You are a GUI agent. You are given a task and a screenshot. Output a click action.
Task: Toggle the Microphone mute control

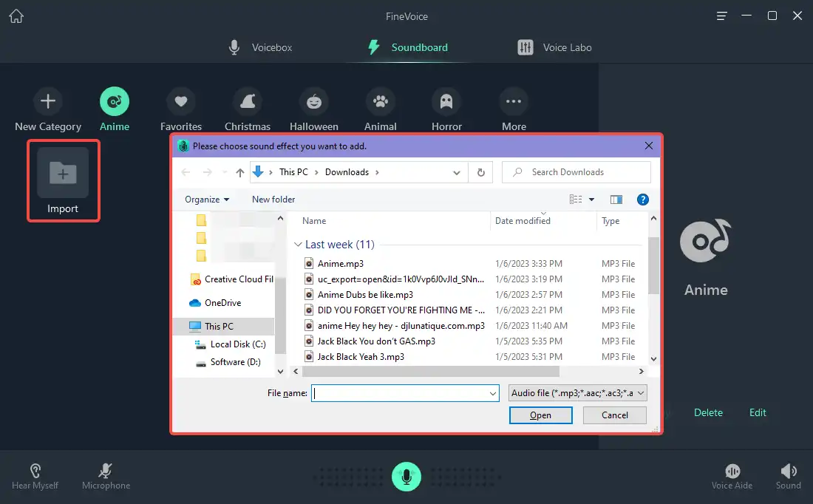(106, 477)
